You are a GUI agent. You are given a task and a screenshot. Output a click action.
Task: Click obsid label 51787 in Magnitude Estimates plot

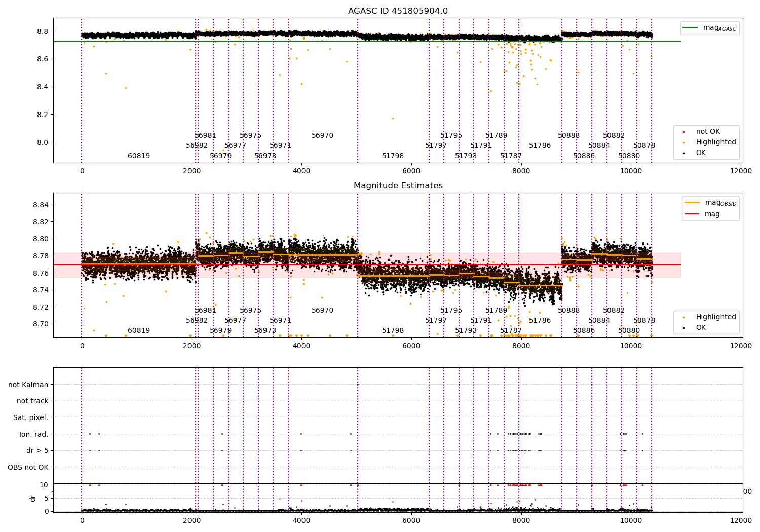pos(511,331)
